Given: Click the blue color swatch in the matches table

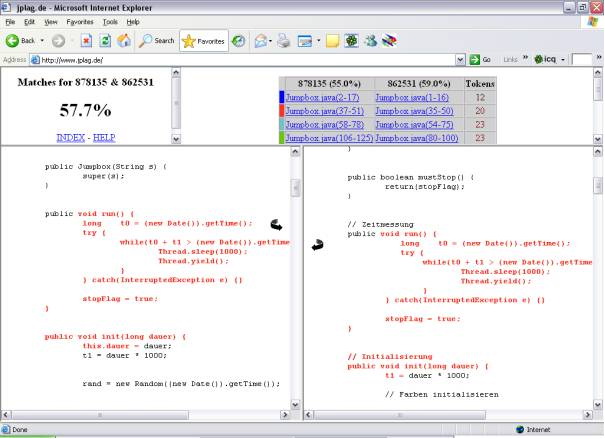Looking at the screenshot, I should coord(282,98).
